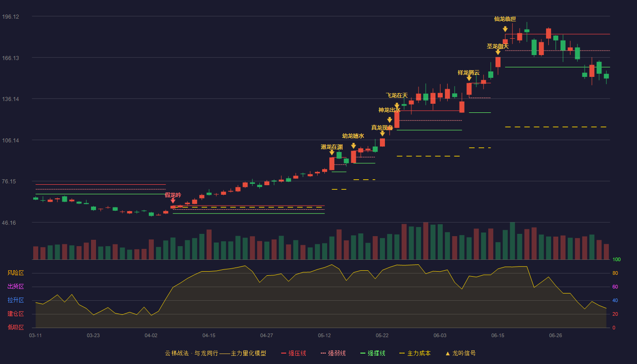Click the 05-22 date label
Screen dimensions: 637x364
coord(382,335)
